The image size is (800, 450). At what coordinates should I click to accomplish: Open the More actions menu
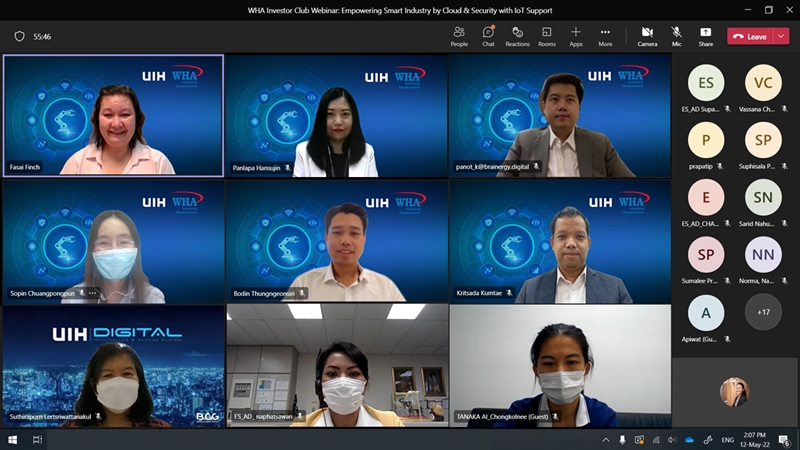coord(605,36)
